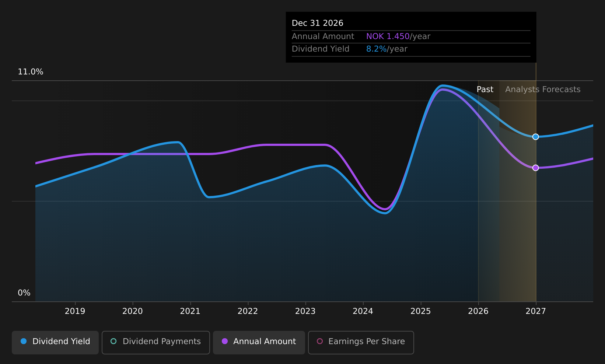Click the 2024 x-axis label
605x364 pixels.
tap(363, 311)
